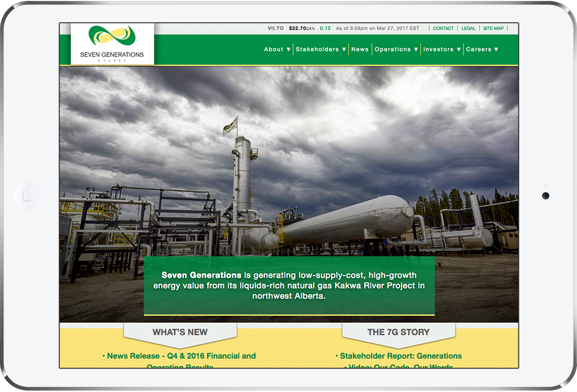
Task: Click the Seven Generations Energy logo
Action: tap(112, 44)
